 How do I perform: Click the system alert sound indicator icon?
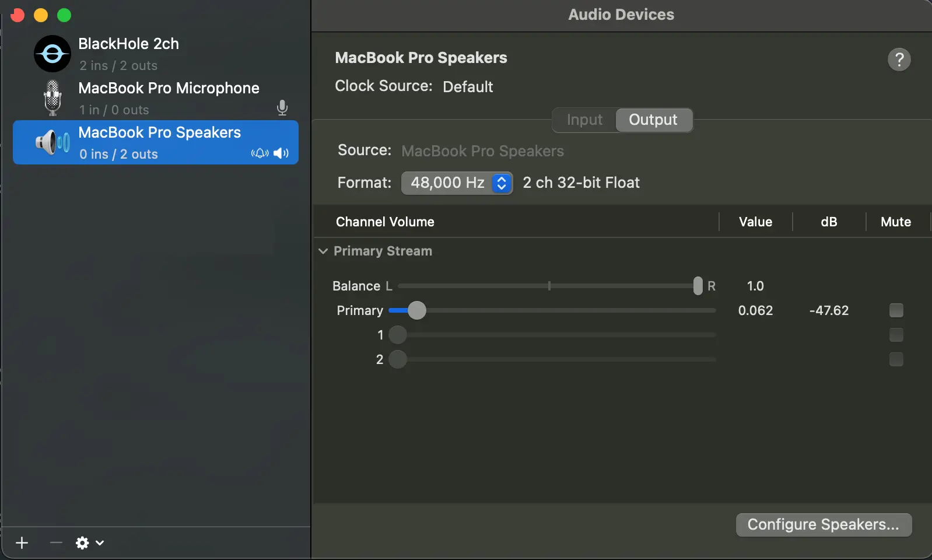(x=260, y=153)
